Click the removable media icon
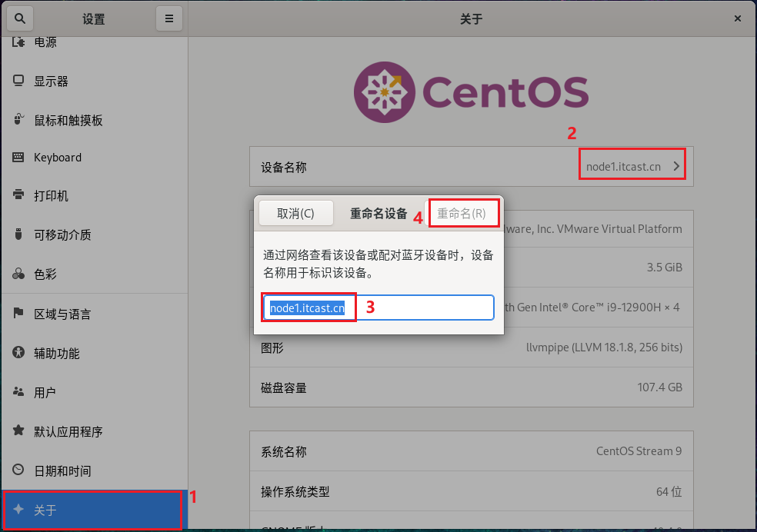 [18, 234]
